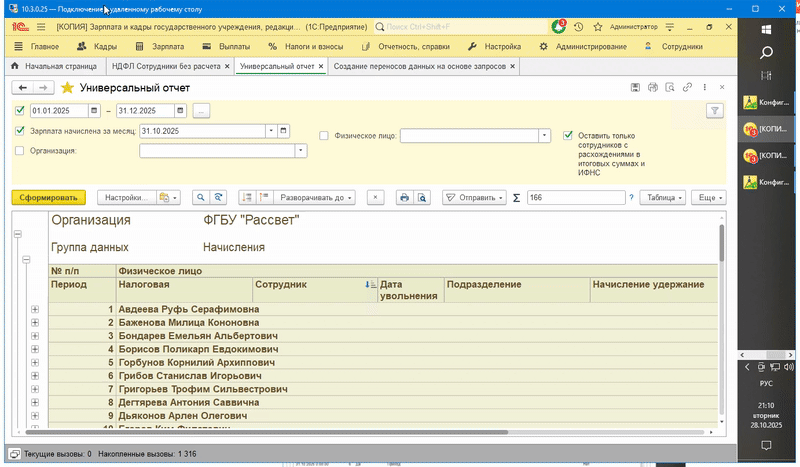Click the Home page icon

pos(14,66)
